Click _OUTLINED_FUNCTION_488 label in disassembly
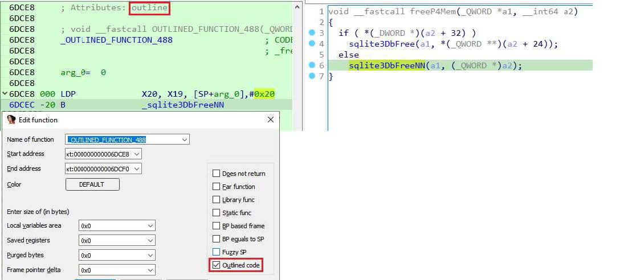 [116, 40]
